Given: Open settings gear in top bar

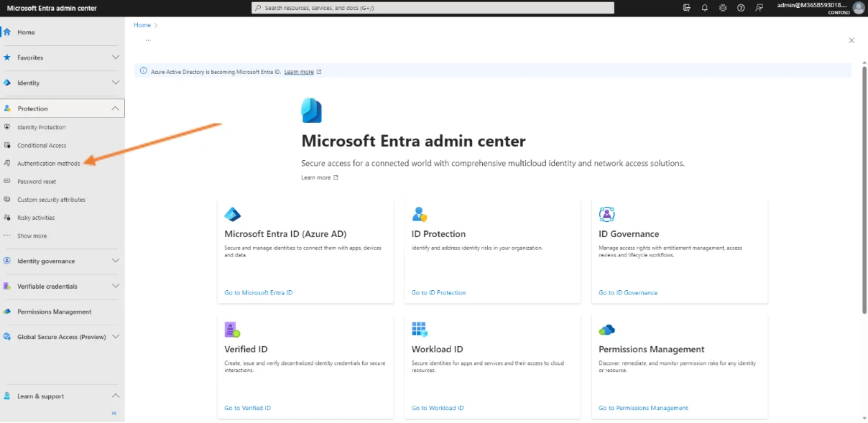Looking at the screenshot, I should tap(723, 8).
